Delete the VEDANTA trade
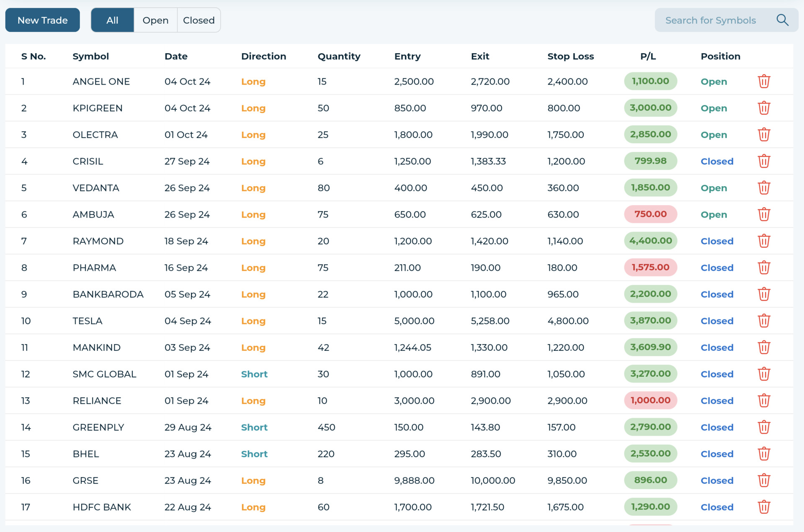Image resolution: width=804 pixels, height=532 pixels. [764, 188]
